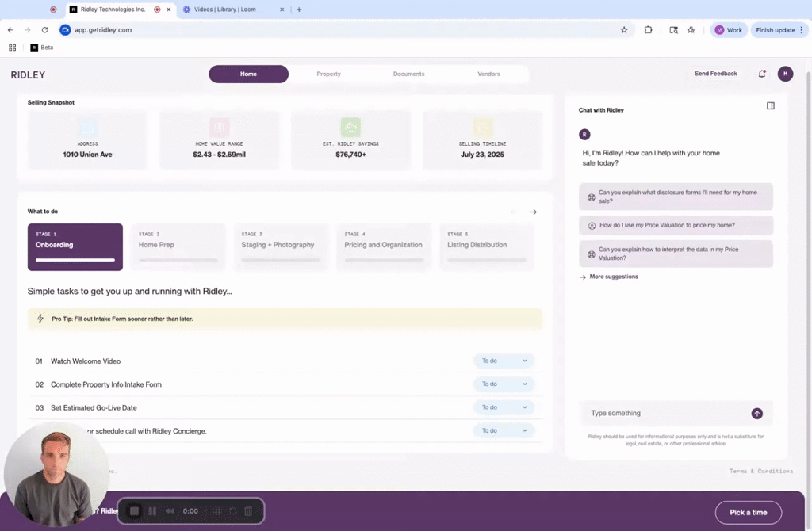Open the Beta bookmark

42,48
